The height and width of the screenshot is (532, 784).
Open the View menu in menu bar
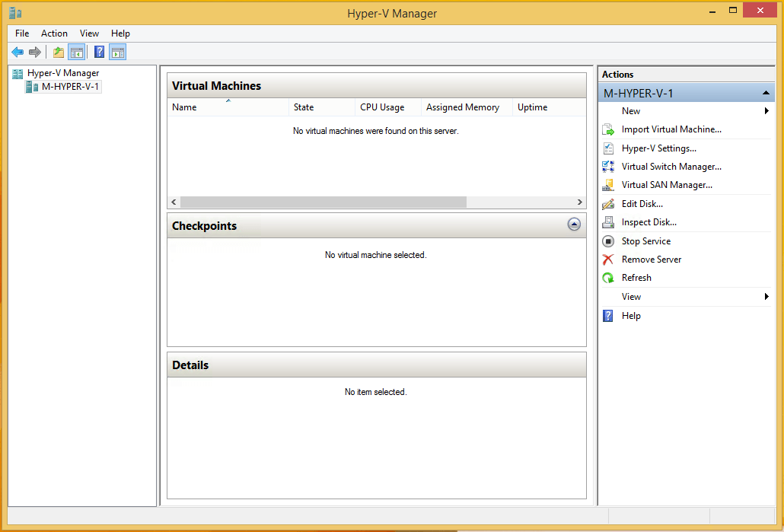(x=90, y=33)
